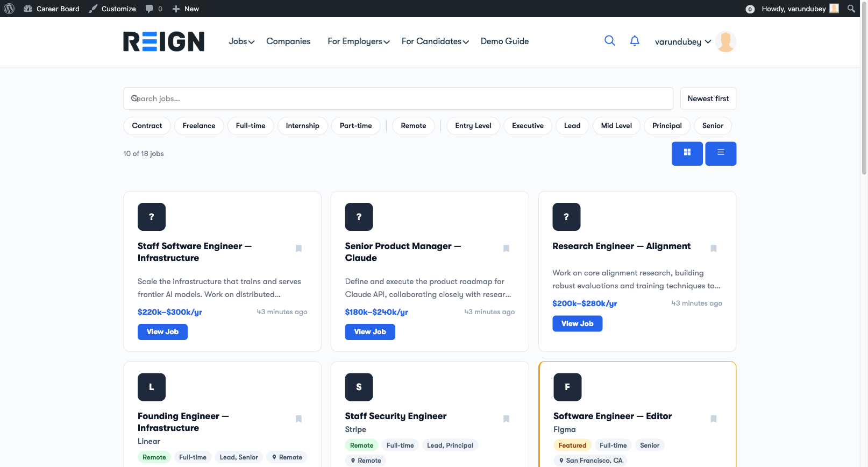
Task: Switch to list view layout
Action: tap(721, 153)
